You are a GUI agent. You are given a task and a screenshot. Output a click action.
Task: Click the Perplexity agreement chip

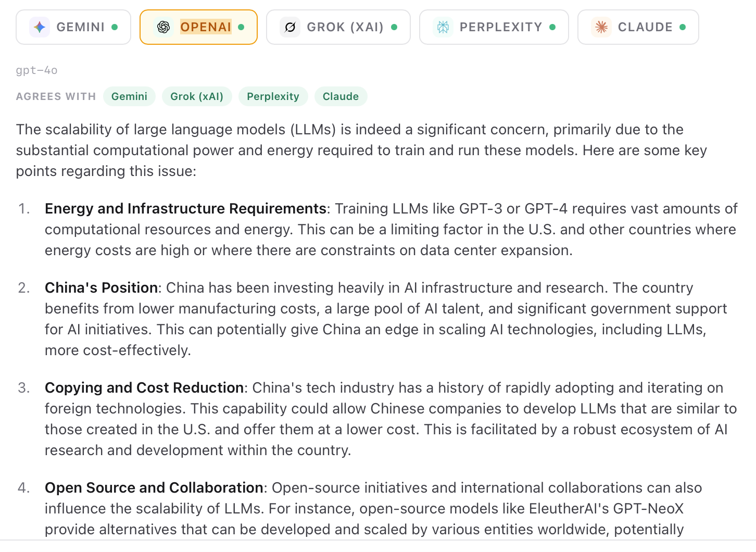click(x=273, y=96)
